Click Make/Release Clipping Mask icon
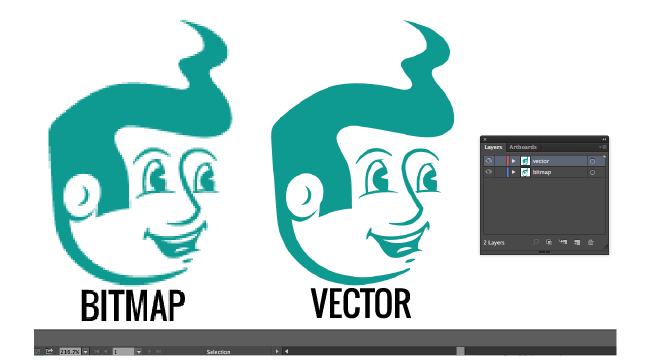Image resolution: width=650 pixels, height=360 pixels. (549, 242)
